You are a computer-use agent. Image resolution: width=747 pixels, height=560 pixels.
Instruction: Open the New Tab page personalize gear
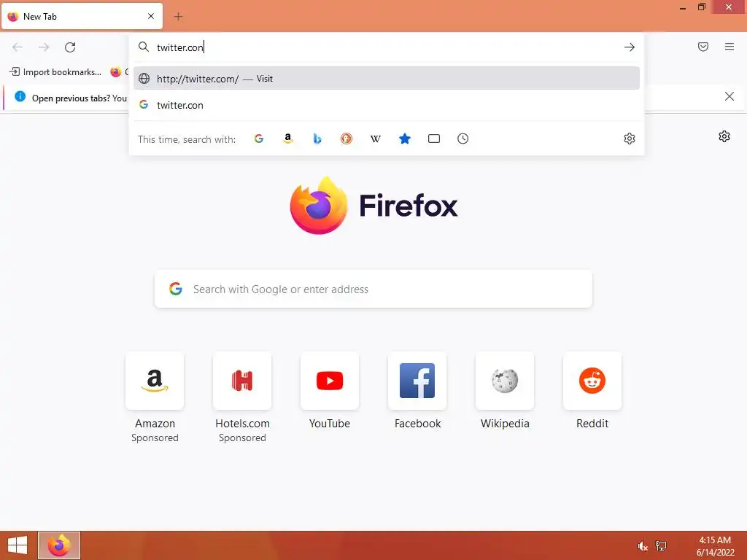(x=724, y=136)
